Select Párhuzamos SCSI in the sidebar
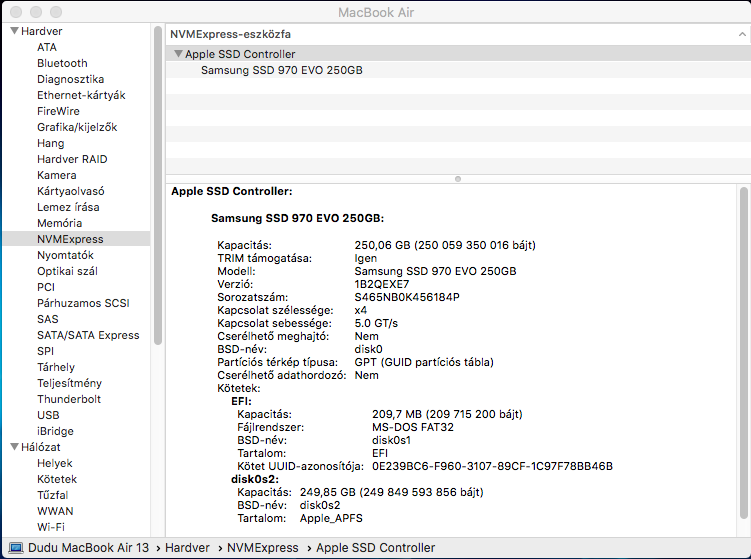This screenshot has height=559, width=751. click(x=83, y=303)
